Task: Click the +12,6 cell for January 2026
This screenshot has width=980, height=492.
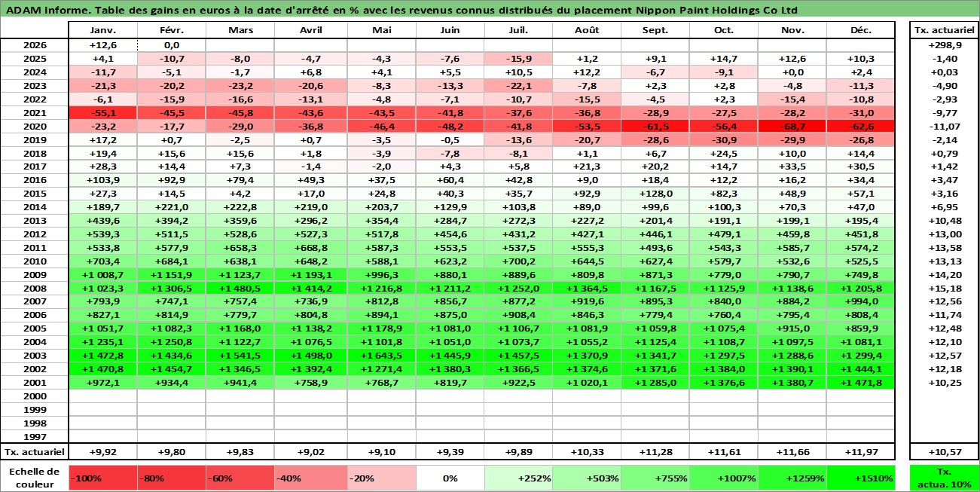Action: (x=102, y=45)
